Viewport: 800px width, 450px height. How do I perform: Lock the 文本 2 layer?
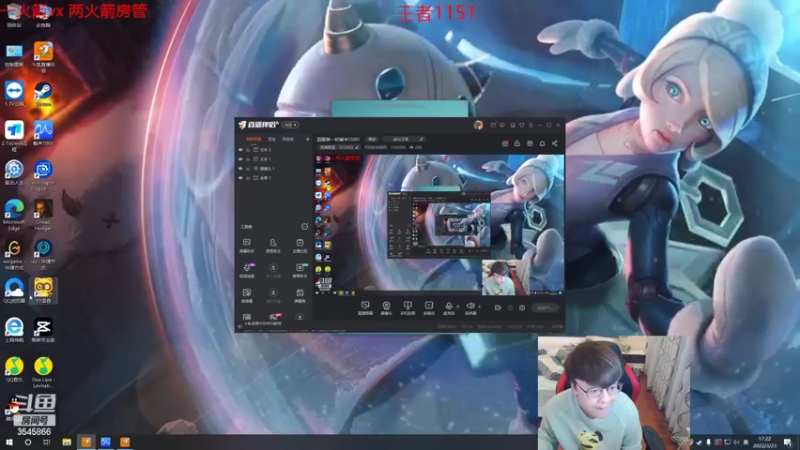(248, 150)
